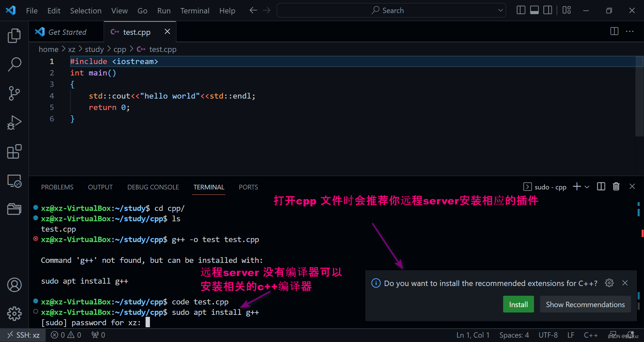This screenshot has height=342, width=644.
Task: Select the TERMINAL panel tab
Action: coord(209,187)
